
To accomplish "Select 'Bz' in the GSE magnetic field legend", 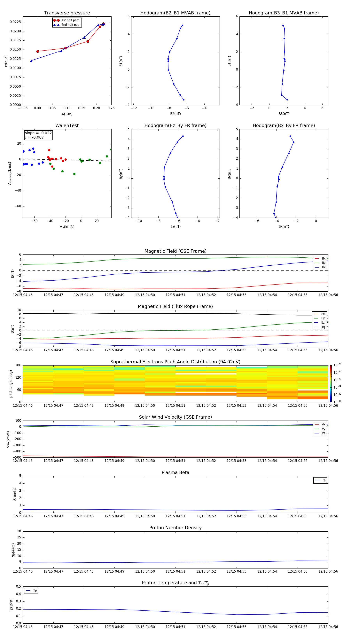I will [320, 267].
